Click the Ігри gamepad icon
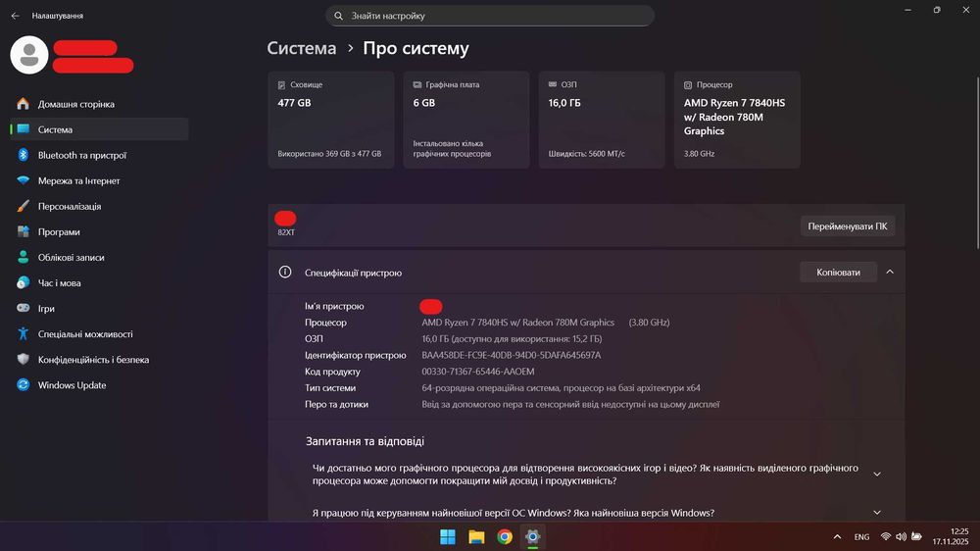980x551 pixels. click(x=24, y=308)
